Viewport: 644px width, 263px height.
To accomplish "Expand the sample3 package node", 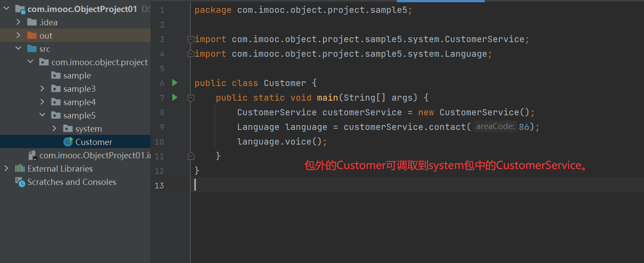I will [42, 89].
